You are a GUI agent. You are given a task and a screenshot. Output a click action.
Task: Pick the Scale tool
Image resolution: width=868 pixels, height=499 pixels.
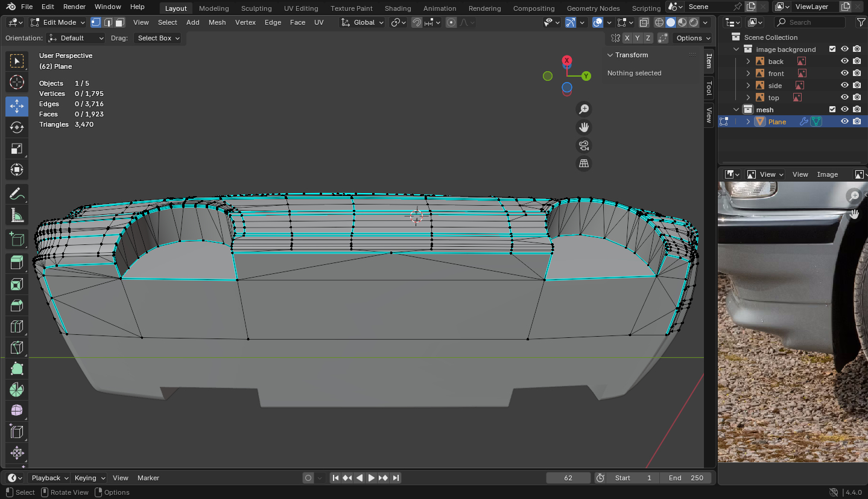(17, 148)
